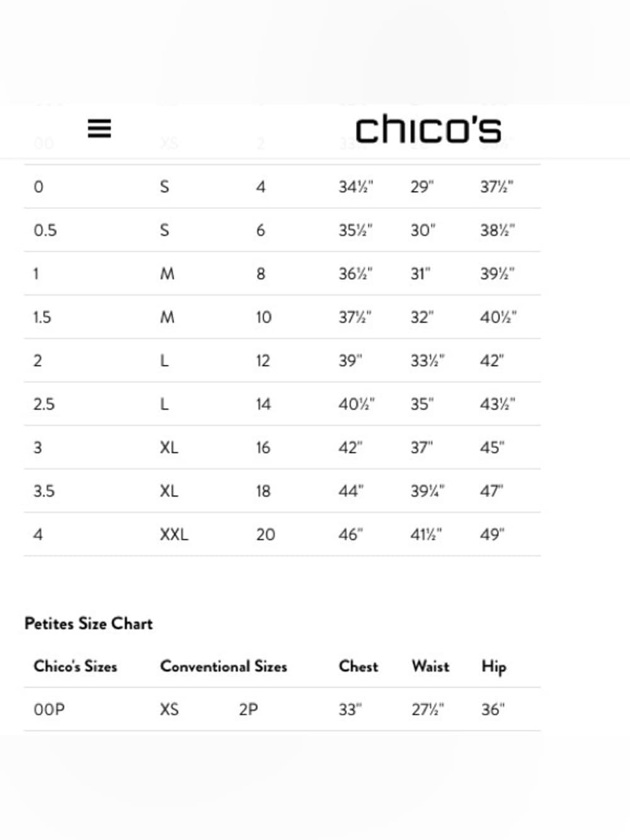The height and width of the screenshot is (840, 630).
Task: Click the hip value 47" on size 3.5 row
Action: [x=491, y=491]
